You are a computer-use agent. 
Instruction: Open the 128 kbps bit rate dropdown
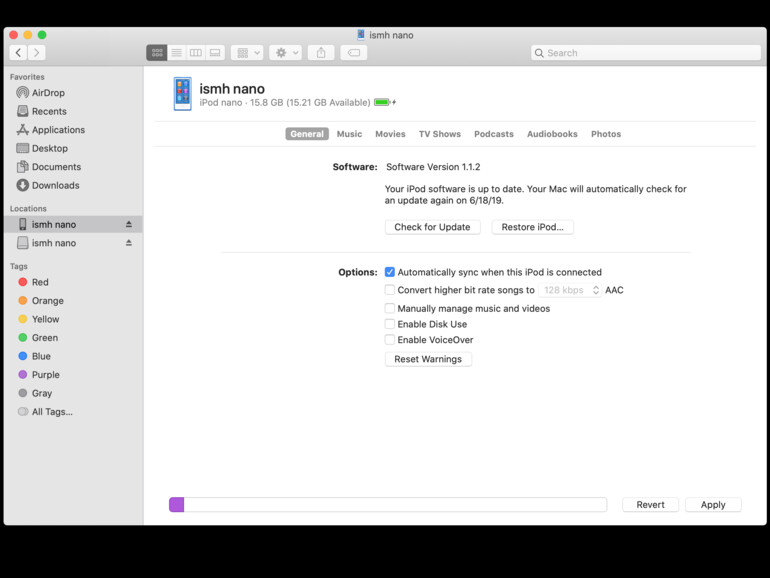tap(570, 290)
